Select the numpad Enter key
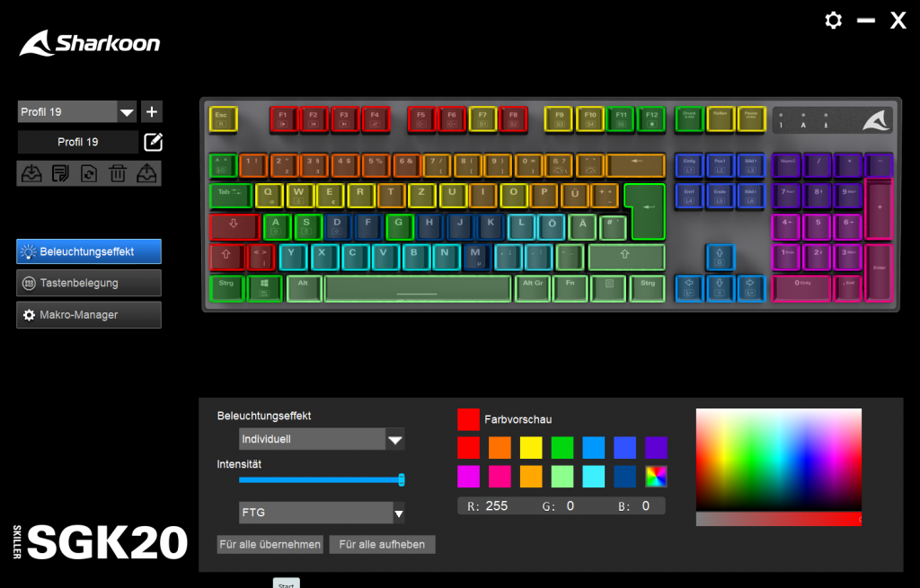Screen dimensions: 920x588 coord(879,273)
